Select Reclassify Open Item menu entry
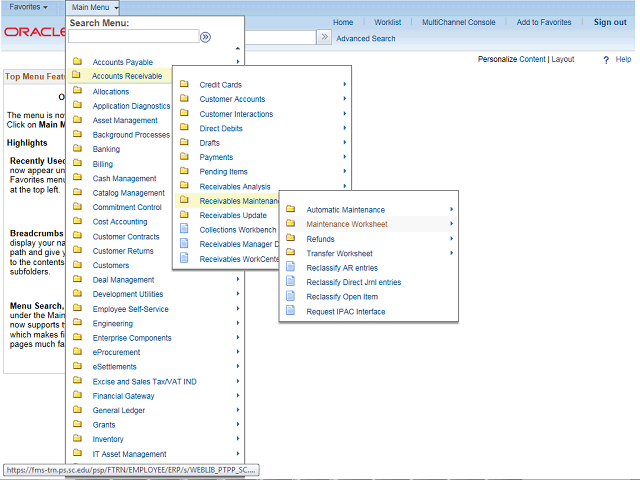640x480 pixels. (342, 297)
